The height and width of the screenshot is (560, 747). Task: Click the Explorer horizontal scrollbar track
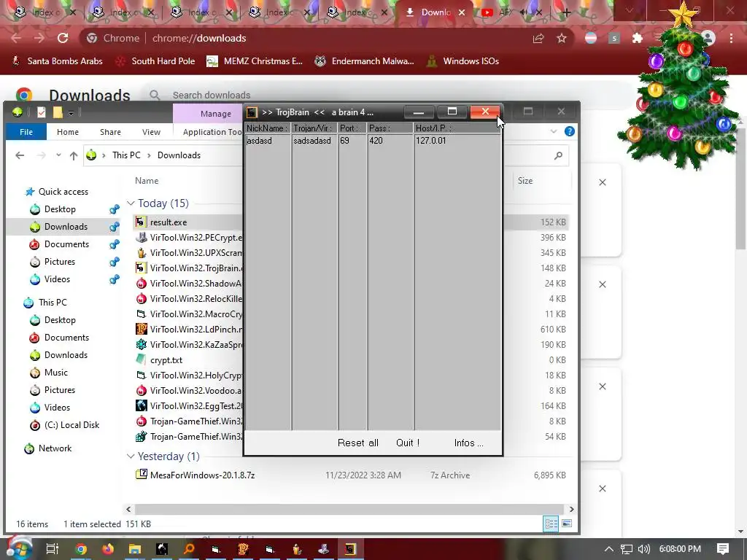(x=349, y=509)
